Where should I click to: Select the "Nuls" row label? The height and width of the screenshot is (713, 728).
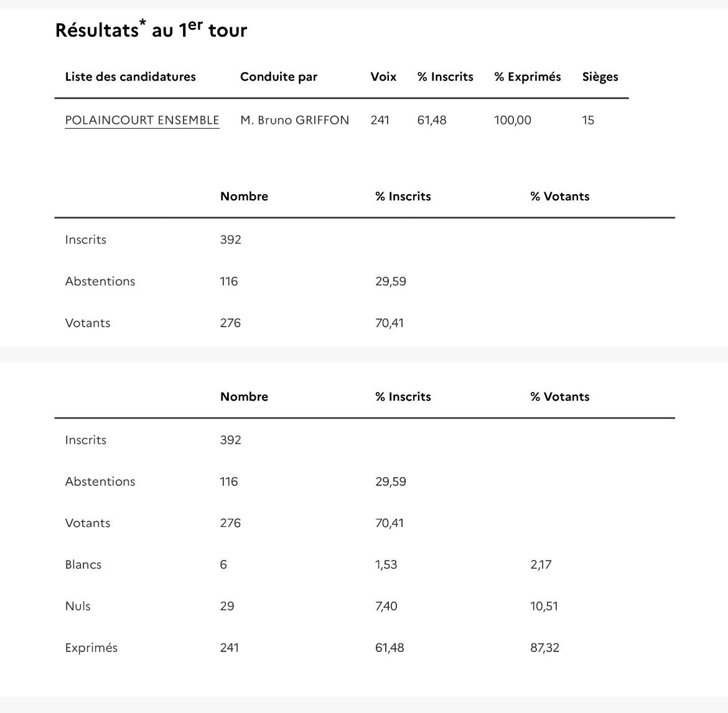78,606
